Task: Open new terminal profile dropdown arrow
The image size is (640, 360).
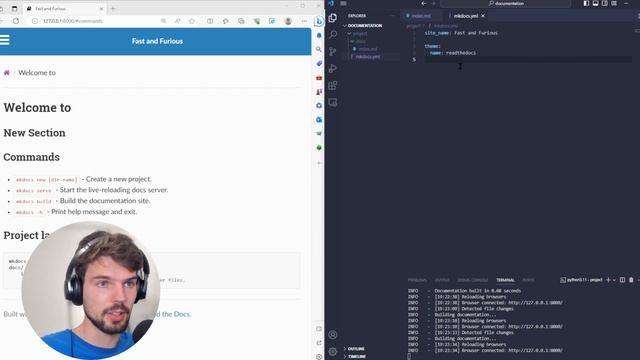Action: (x=614, y=280)
